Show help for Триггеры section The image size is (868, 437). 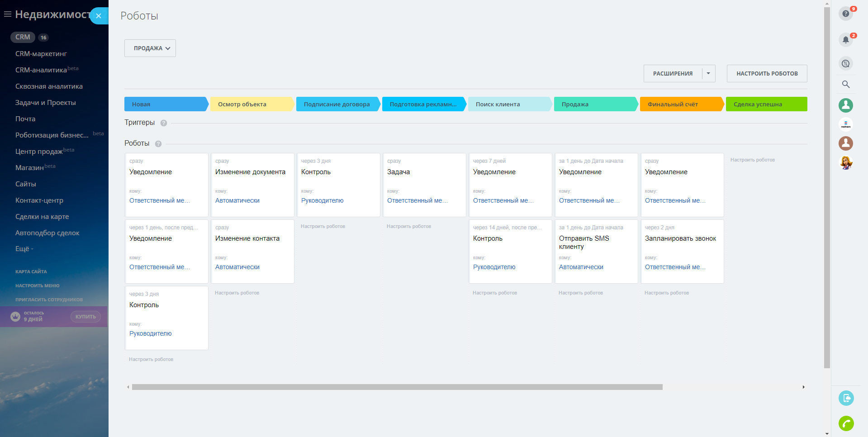(x=164, y=123)
